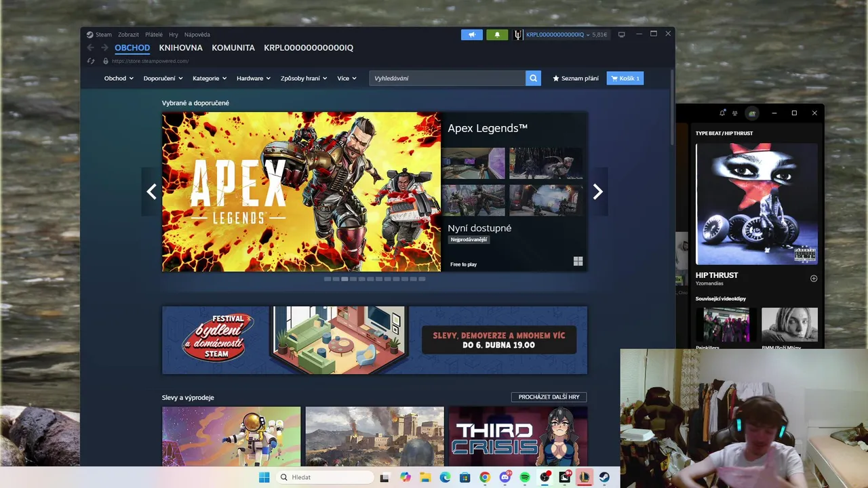Switch to the OBCHOD tab
868x488 pixels.
coord(132,47)
